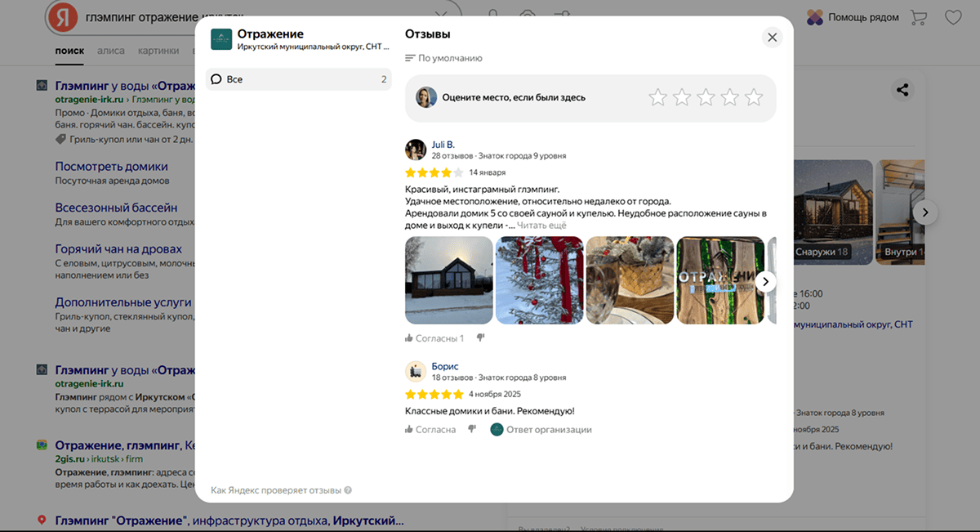Click the Отражение organization logo in the modal
Viewport: 980px width, 532px height.
coord(220,38)
